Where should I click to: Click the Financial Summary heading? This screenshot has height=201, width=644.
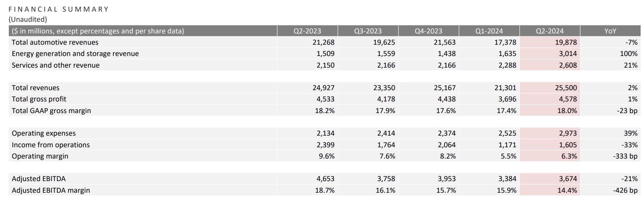pyautogui.click(x=59, y=9)
